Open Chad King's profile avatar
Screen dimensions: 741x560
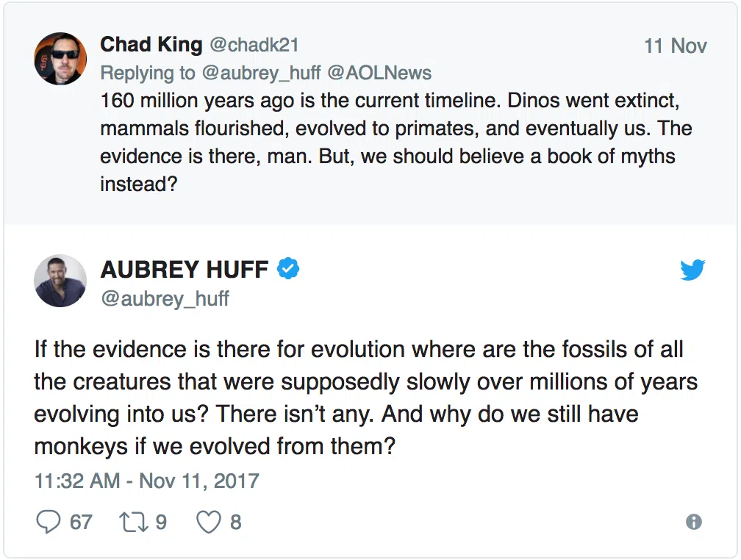[x=61, y=59]
